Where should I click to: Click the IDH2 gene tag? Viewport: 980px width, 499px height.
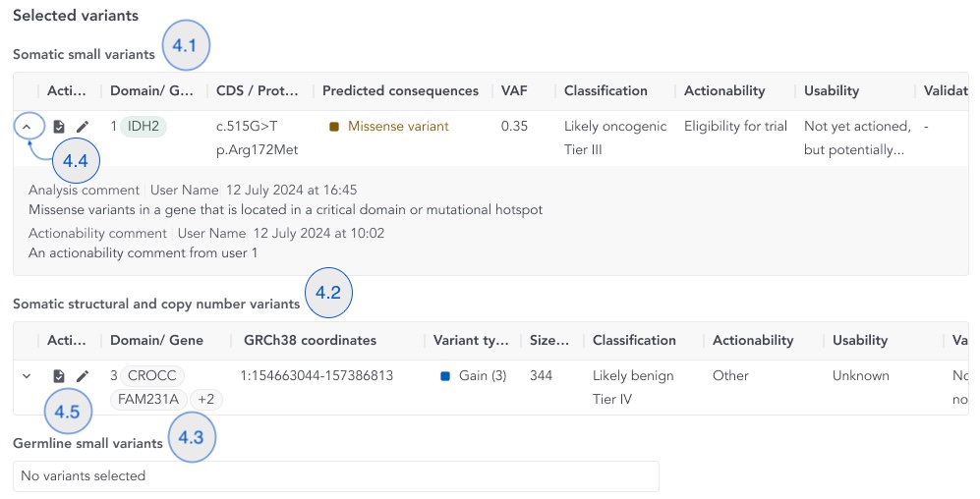(144, 127)
